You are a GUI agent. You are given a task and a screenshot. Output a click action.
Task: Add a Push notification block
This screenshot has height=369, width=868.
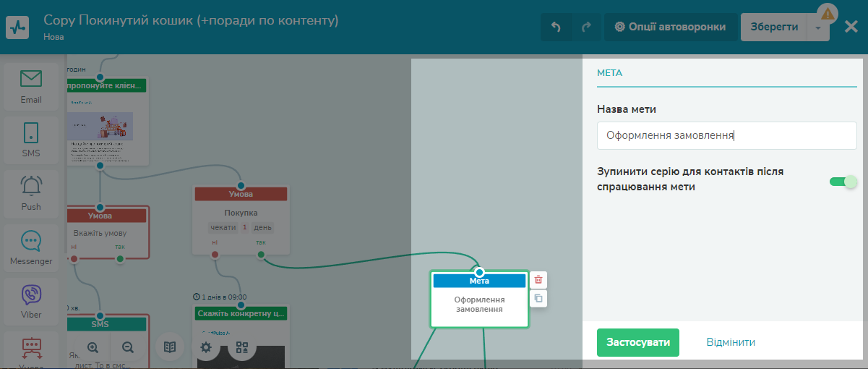31,193
